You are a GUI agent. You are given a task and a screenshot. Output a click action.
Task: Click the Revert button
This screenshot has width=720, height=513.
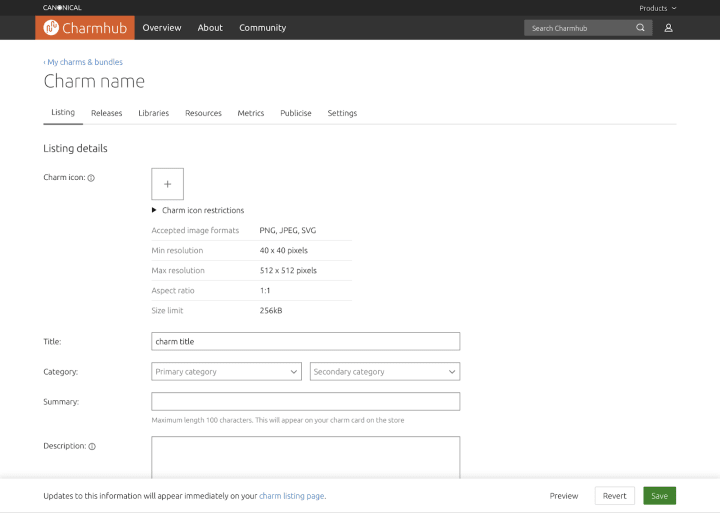614,496
